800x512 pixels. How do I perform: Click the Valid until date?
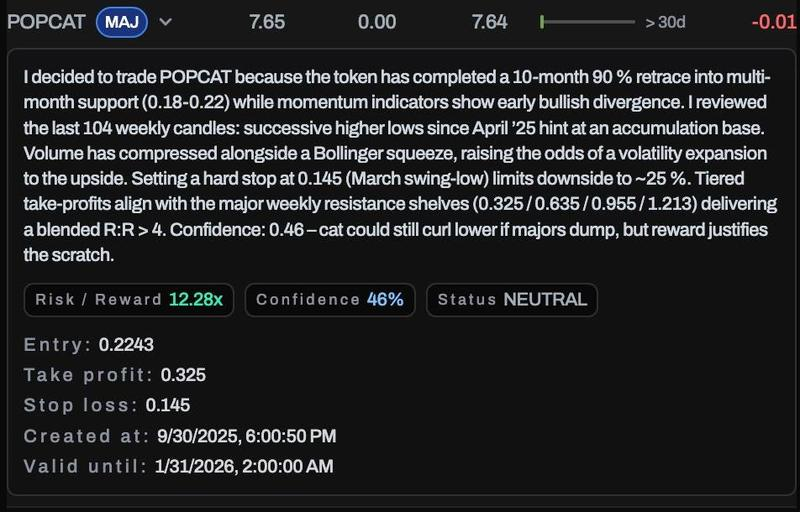(x=243, y=466)
